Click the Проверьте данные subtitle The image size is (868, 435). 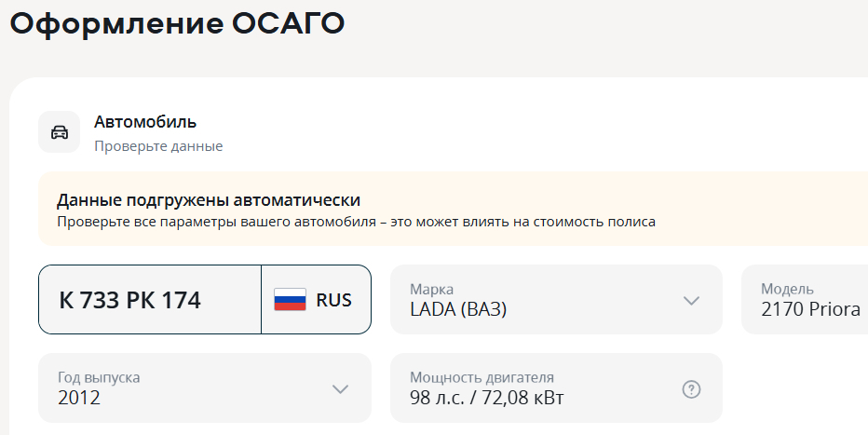point(158,146)
